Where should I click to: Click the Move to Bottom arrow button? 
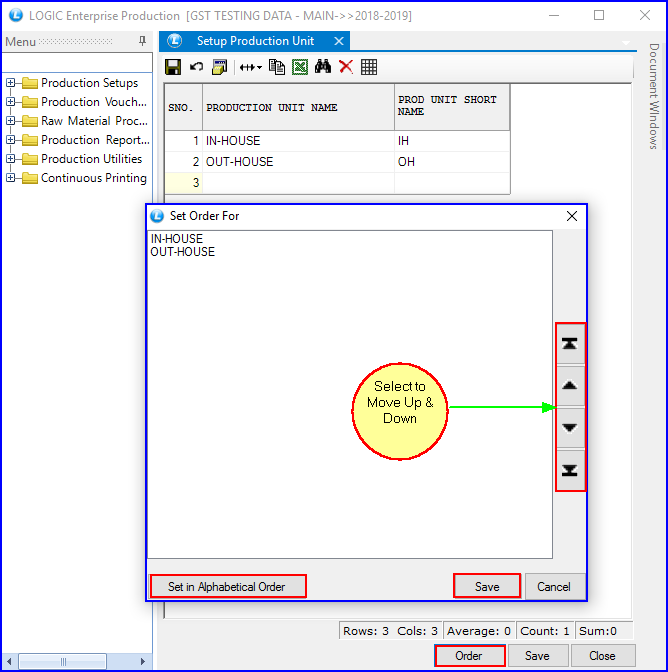coord(569,470)
